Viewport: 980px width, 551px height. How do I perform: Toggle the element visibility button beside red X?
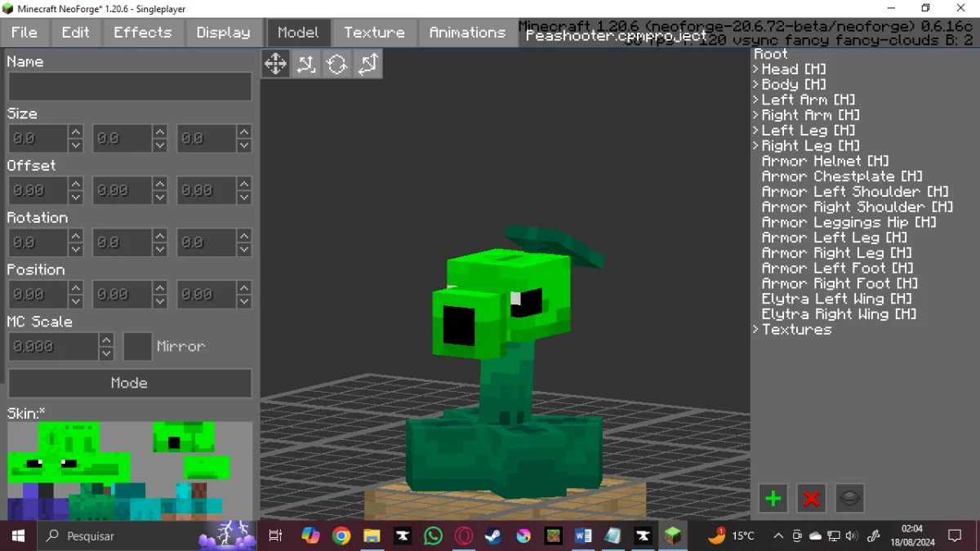pos(849,498)
